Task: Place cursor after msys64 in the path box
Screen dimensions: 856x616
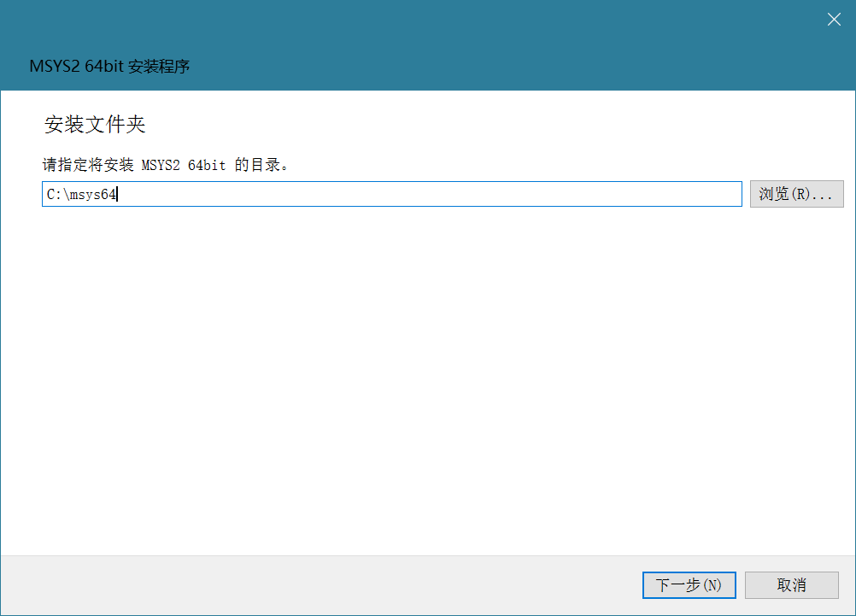Action: pyautogui.click(x=117, y=195)
